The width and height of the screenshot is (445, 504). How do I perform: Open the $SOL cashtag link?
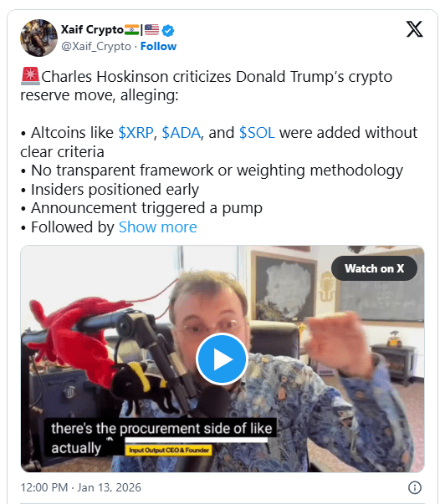click(x=257, y=133)
